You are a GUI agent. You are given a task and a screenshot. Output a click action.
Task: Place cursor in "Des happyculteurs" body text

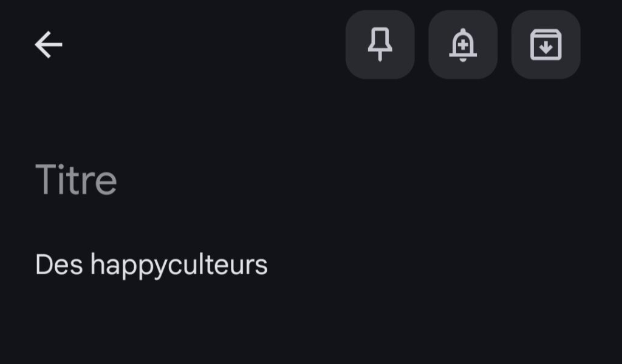pos(151,265)
